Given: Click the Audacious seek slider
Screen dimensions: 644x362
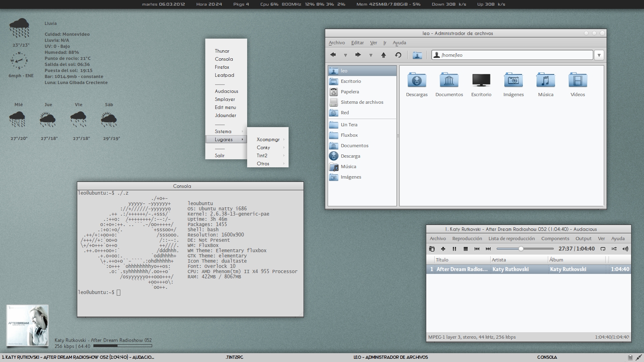Looking at the screenshot, I should pos(525,249).
